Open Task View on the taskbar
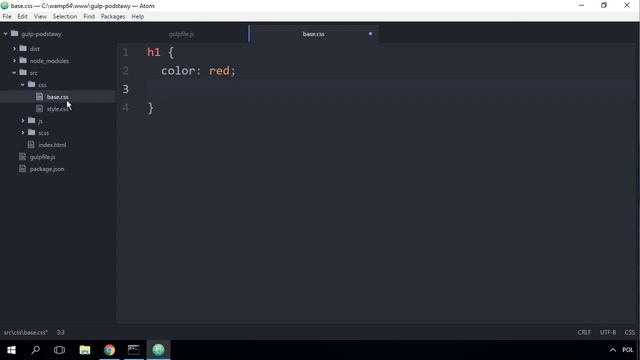This screenshot has width=640, height=360. (x=60, y=350)
